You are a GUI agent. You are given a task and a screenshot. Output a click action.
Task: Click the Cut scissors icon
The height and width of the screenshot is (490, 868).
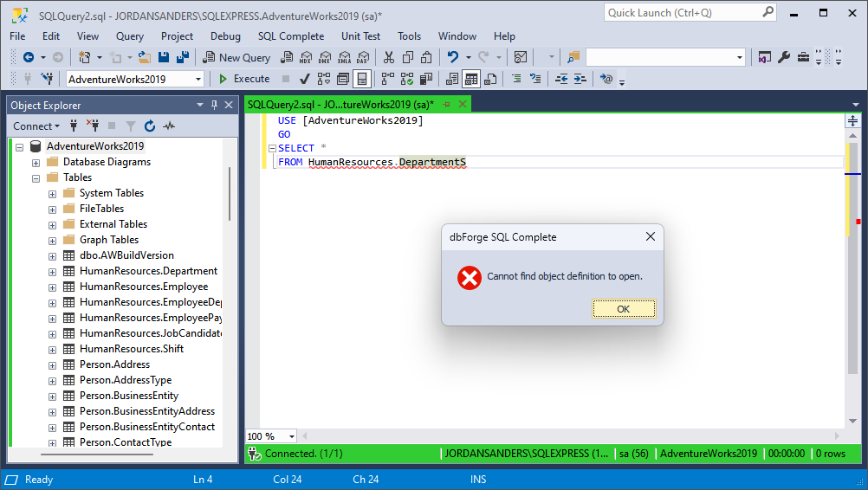[x=389, y=57]
